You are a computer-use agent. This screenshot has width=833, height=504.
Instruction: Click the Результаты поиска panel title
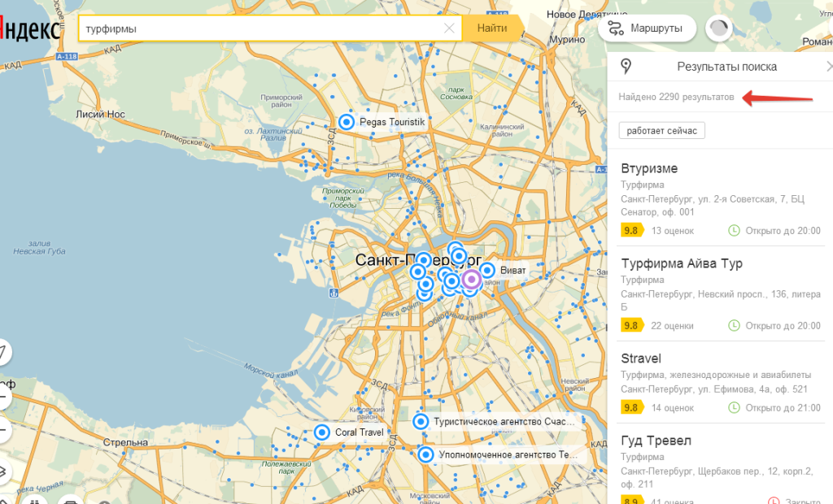point(726,67)
